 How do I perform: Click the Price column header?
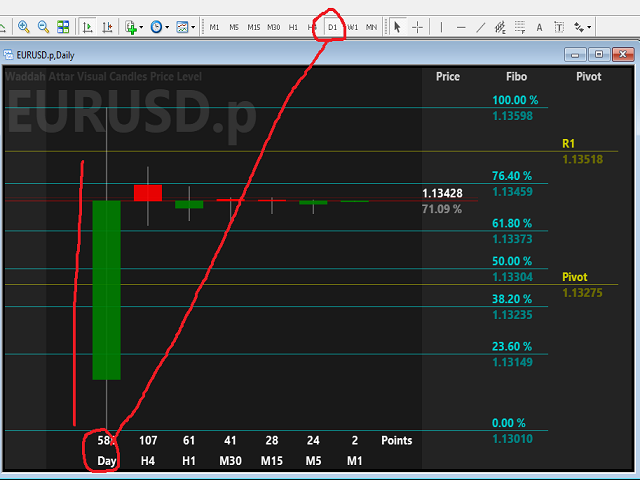tap(448, 77)
